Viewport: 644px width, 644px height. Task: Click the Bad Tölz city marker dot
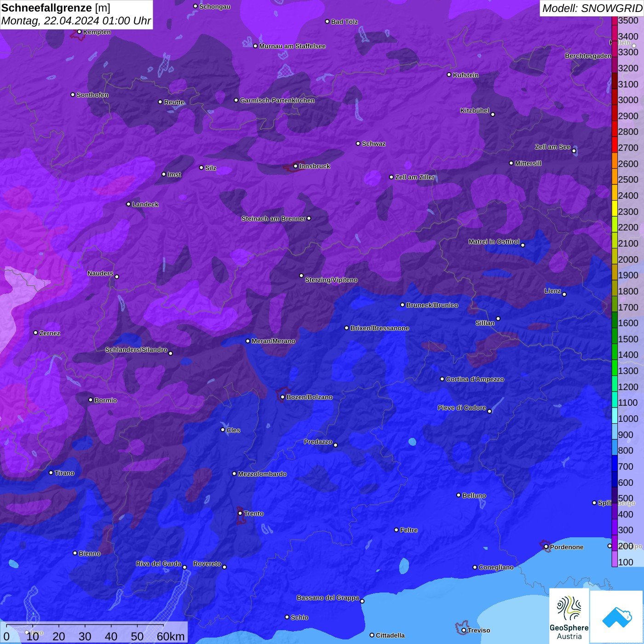(x=328, y=22)
